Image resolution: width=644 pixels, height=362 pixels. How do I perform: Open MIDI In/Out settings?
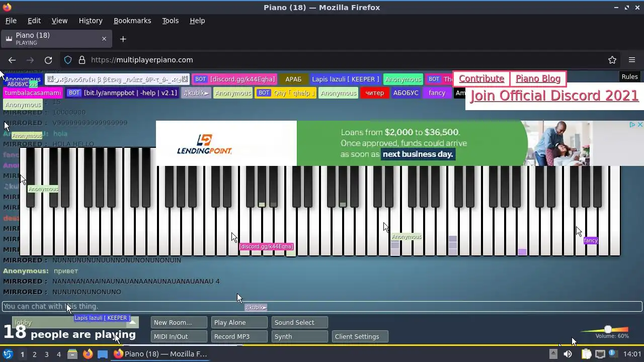pos(179,336)
